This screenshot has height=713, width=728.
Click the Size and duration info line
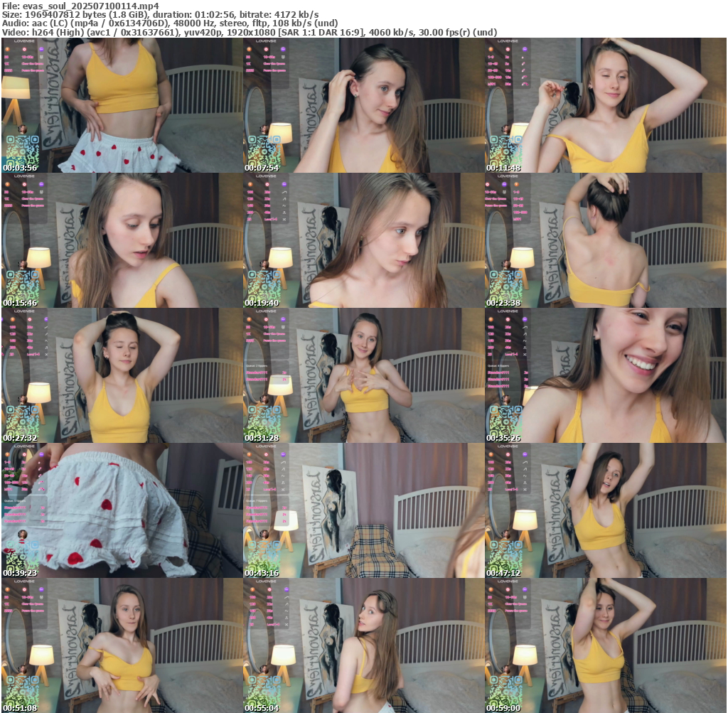click(160, 14)
